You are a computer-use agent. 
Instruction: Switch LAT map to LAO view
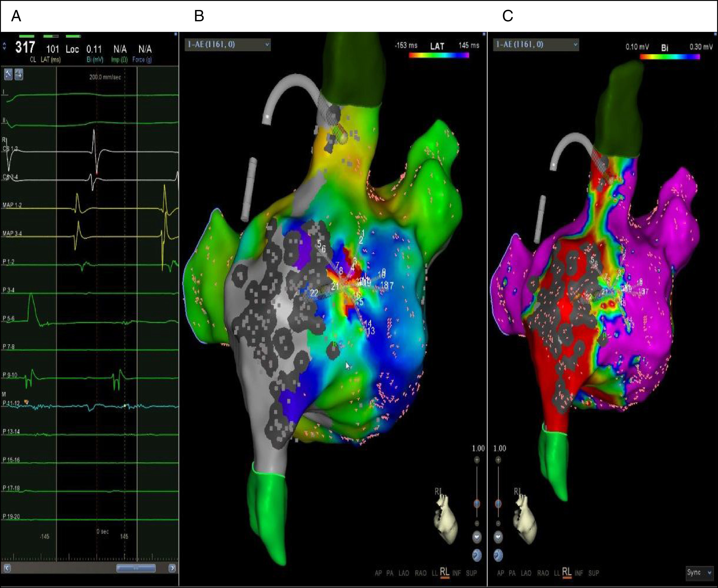point(404,573)
